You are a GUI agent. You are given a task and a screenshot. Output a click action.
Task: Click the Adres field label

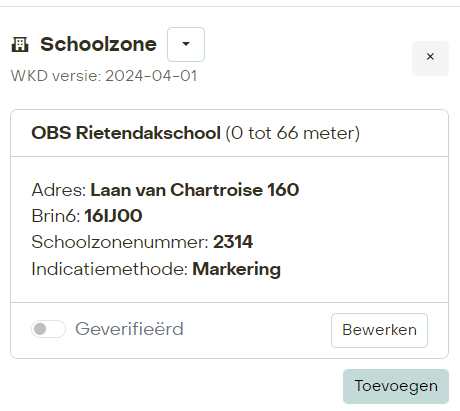59,190
